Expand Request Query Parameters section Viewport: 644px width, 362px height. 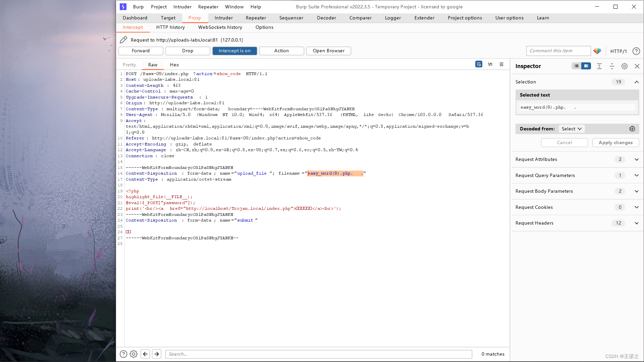pyautogui.click(x=636, y=175)
